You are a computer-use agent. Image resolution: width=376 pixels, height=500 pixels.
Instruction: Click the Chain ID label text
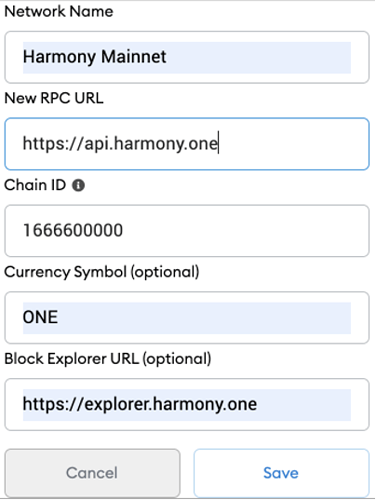pyautogui.click(x=35, y=185)
